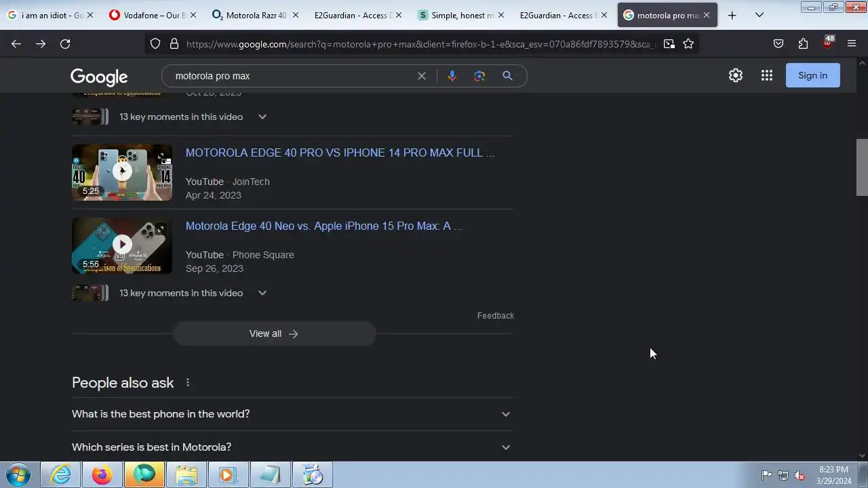Screen dimensions: 868x488
Task: Reload the current page
Action: 65,43
